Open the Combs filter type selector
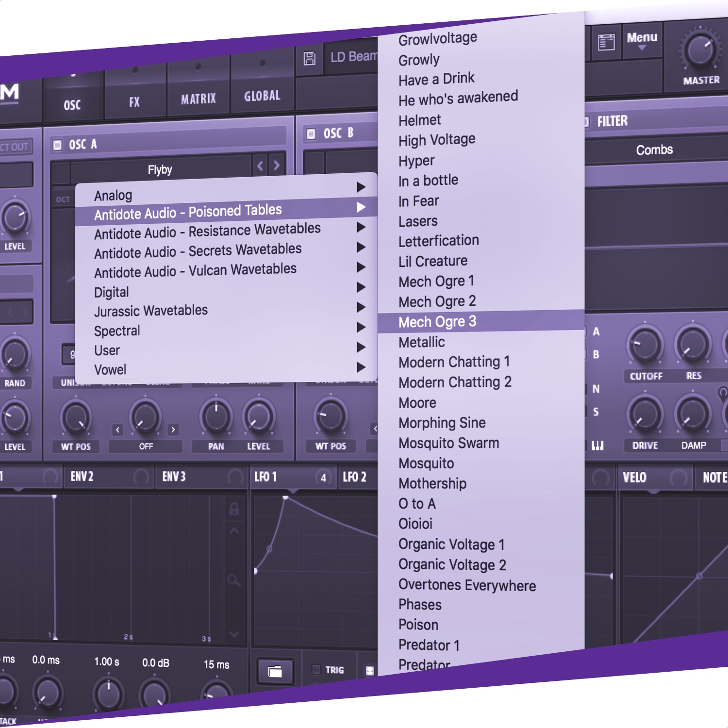 tap(654, 150)
